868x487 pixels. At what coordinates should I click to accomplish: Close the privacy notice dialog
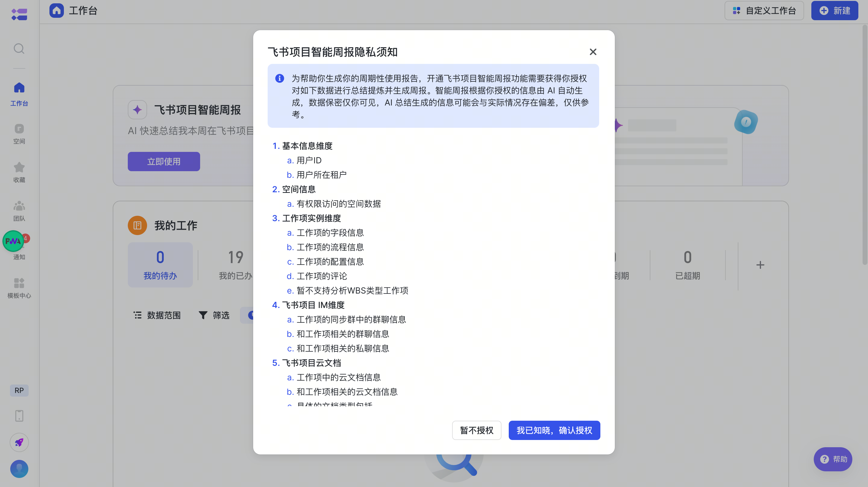593,52
